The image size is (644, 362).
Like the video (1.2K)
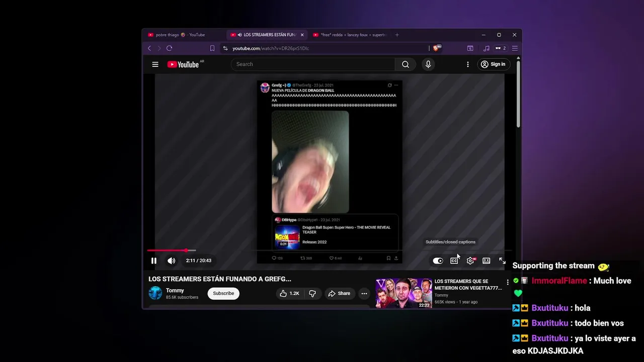[x=289, y=294]
